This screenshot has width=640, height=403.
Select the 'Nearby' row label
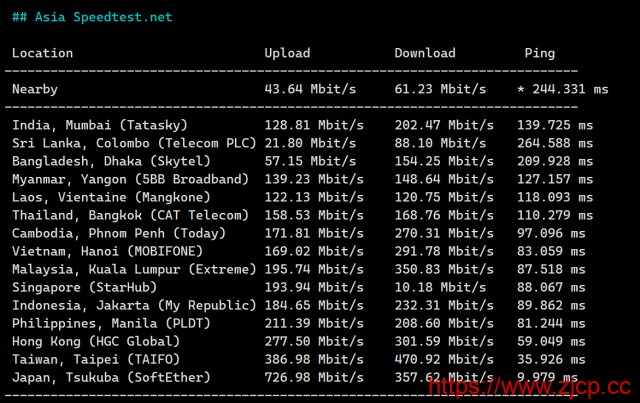tap(35, 89)
